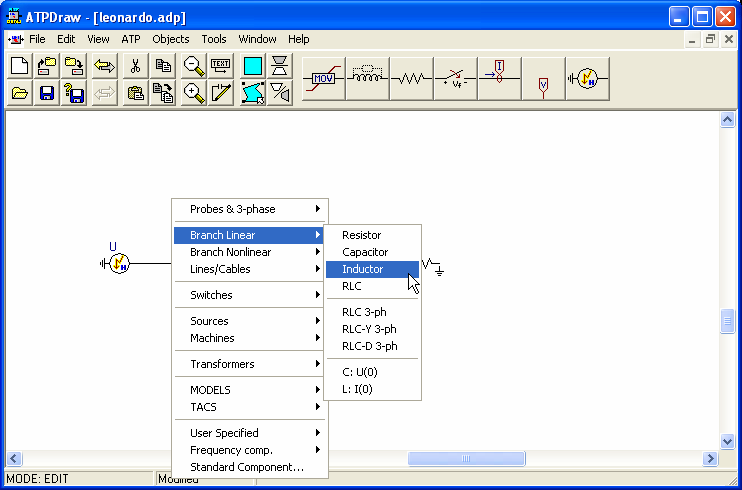Click the vertical flip icon
The image size is (742, 490).
[280, 65]
